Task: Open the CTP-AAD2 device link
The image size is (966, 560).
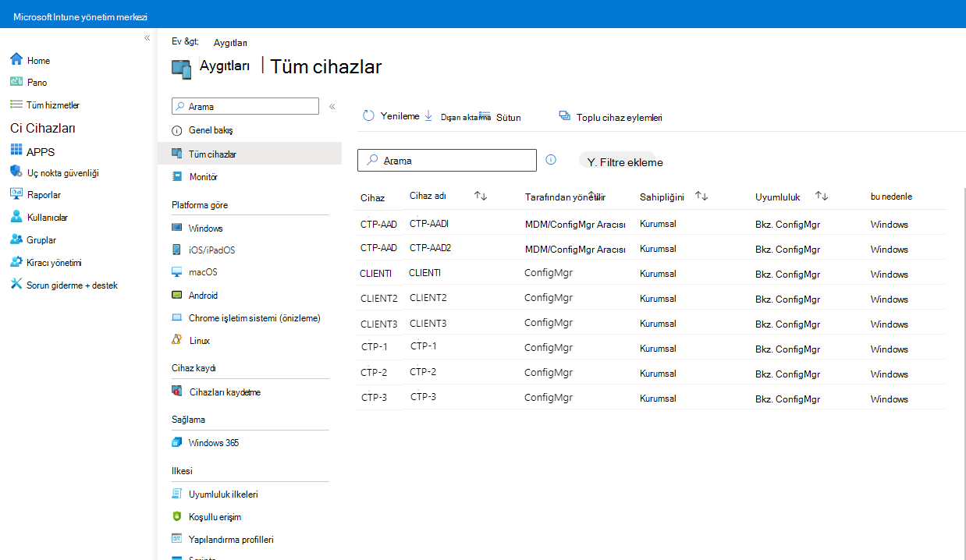Action: coord(431,248)
